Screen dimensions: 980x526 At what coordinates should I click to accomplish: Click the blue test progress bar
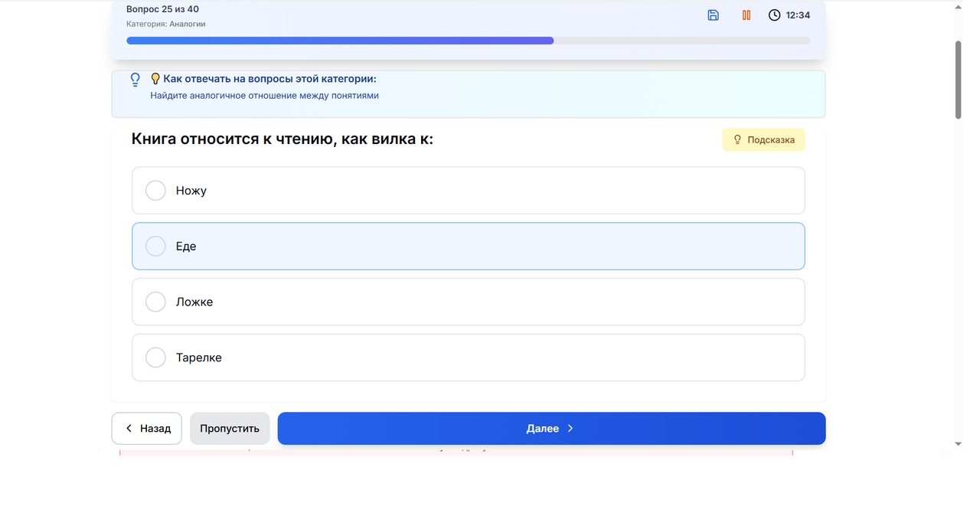[x=340, y=41]
